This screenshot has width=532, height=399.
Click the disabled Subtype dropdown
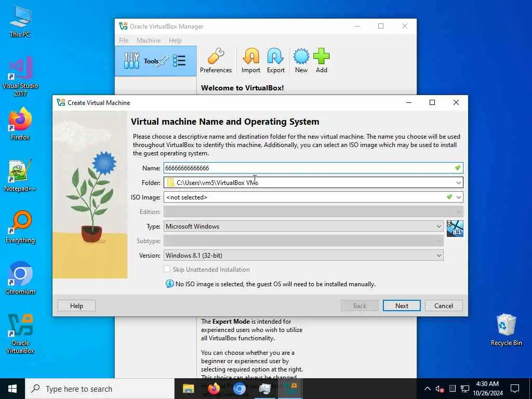(303, 241)
